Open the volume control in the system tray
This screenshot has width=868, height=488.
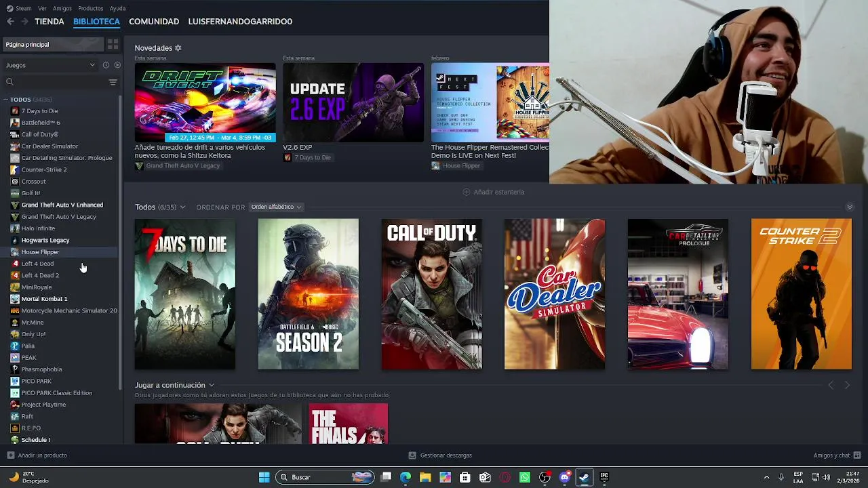coord(826,477)
